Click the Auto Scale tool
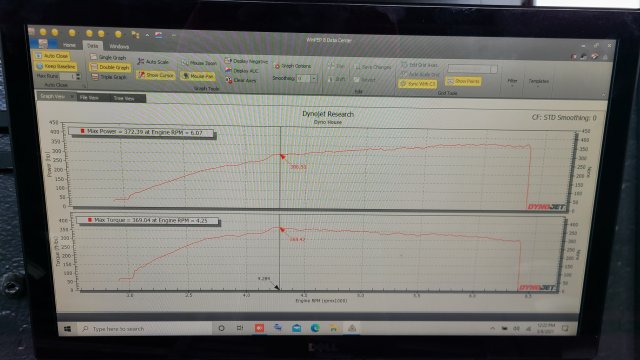This screenshot has width=640, height=360. coord(153,62)
